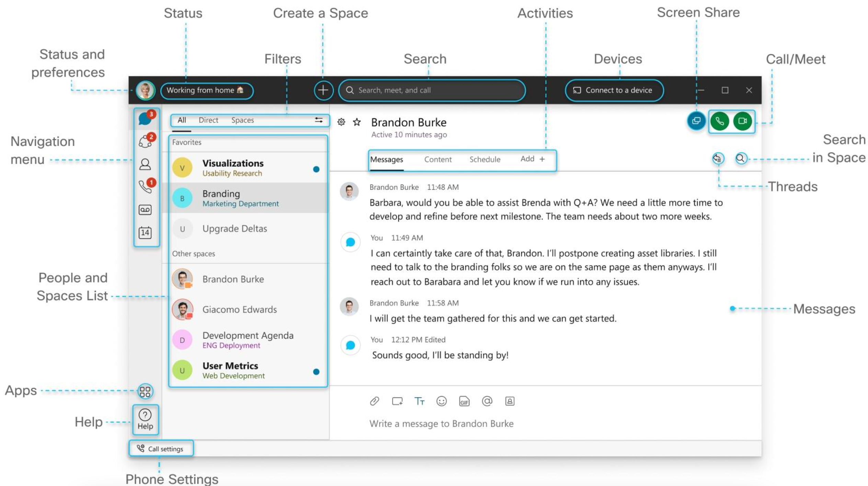Click the 'Other spaces' section header
The image size is (868, 486).
(193, 254)
